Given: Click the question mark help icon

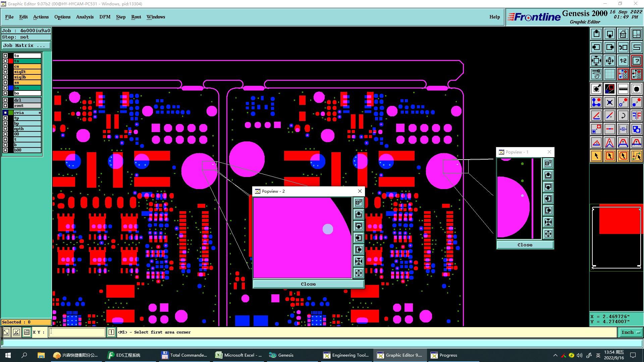Looking at the screenshot, I should point(637,61).
